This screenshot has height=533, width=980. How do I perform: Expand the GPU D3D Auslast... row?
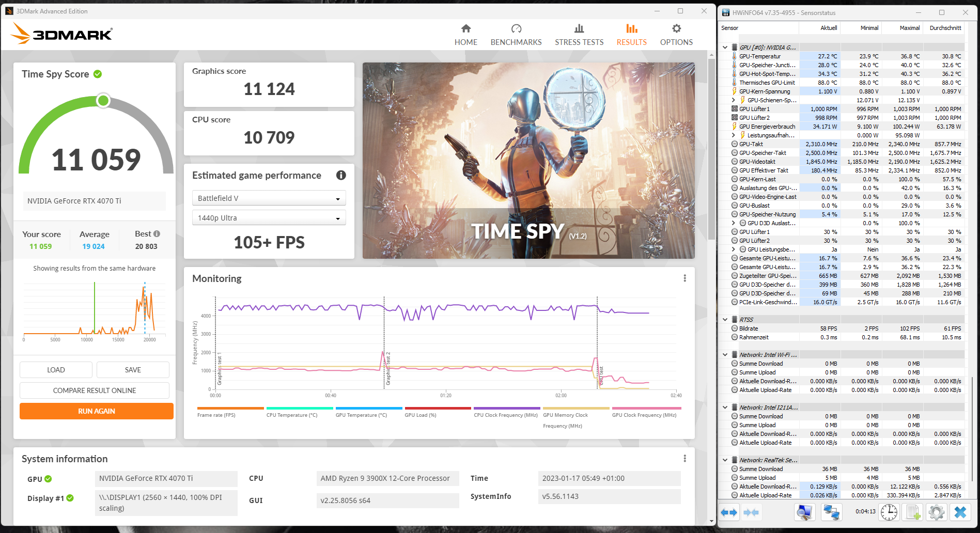733,223
